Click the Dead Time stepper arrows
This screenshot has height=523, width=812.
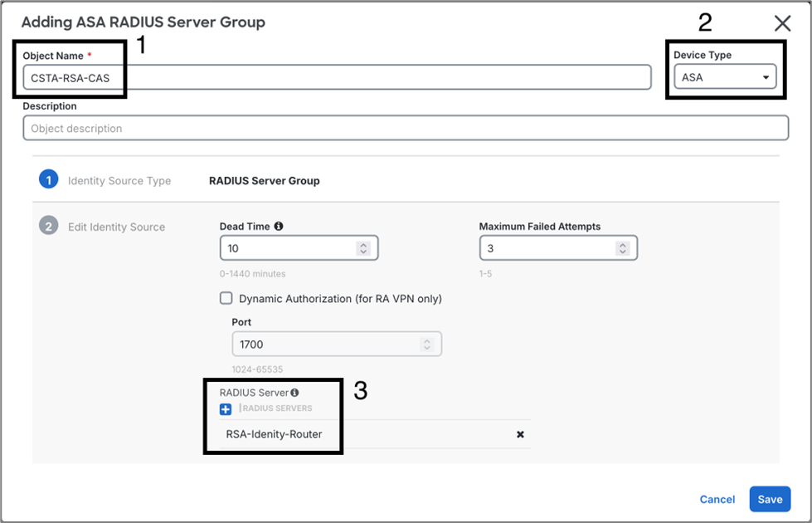(x=362, y=248)
